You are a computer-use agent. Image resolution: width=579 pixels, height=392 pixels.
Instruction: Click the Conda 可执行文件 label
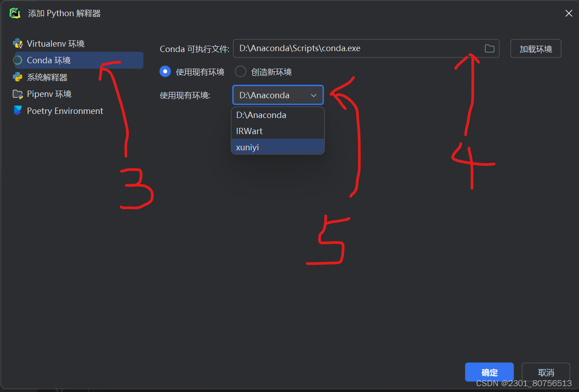pyautogui.click(x=195, y=48)
